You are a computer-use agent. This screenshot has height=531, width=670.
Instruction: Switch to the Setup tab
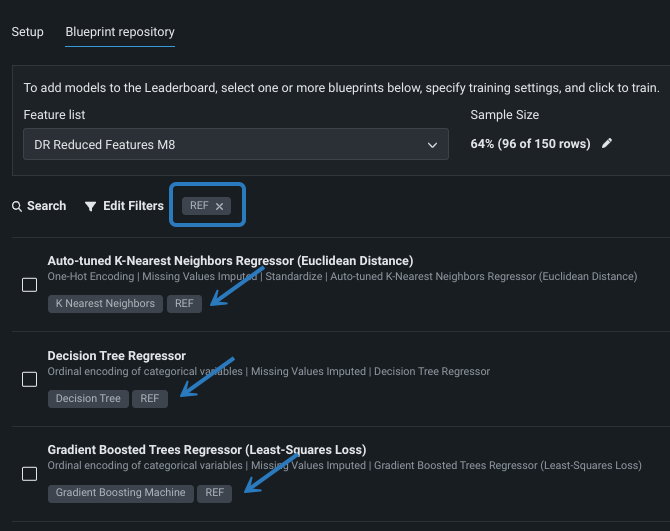(27, 31)
